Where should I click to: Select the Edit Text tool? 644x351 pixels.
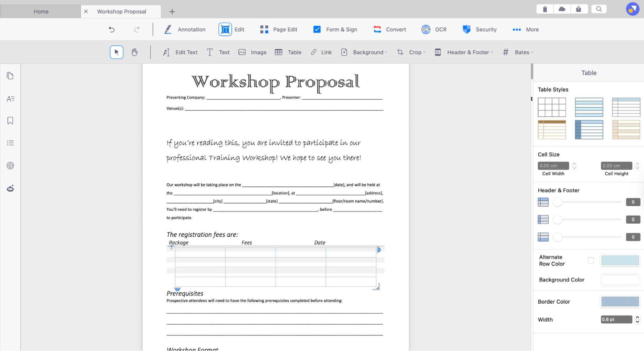click(x=180, y=52)
